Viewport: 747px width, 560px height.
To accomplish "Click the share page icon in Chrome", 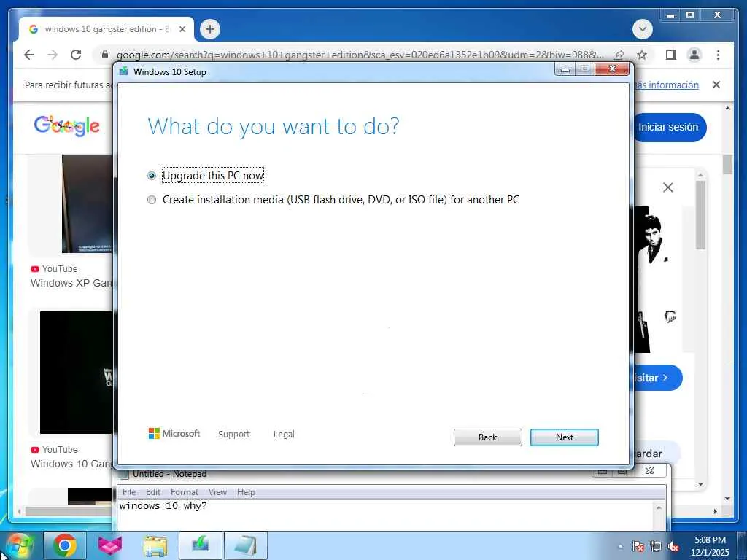I will (619, 55).
